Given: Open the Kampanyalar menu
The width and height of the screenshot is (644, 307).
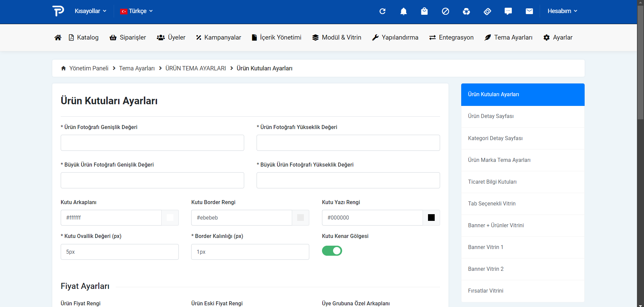Looking at the screenshot, I should (219, 38).
